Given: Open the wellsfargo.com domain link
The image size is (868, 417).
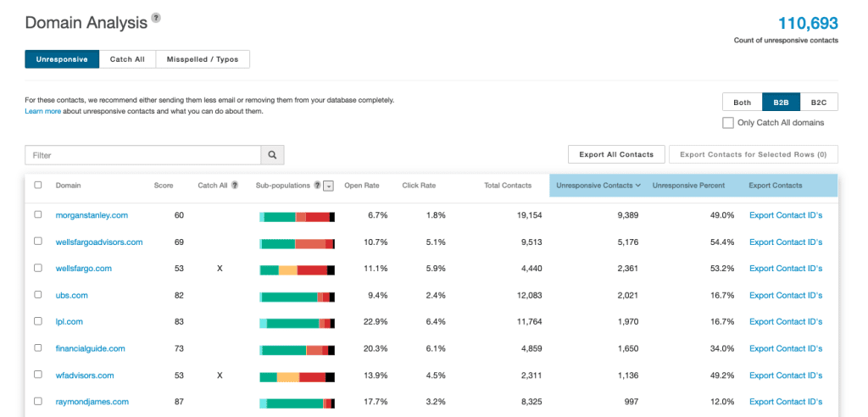Looking at the screenshot, I should pos(84,269).
